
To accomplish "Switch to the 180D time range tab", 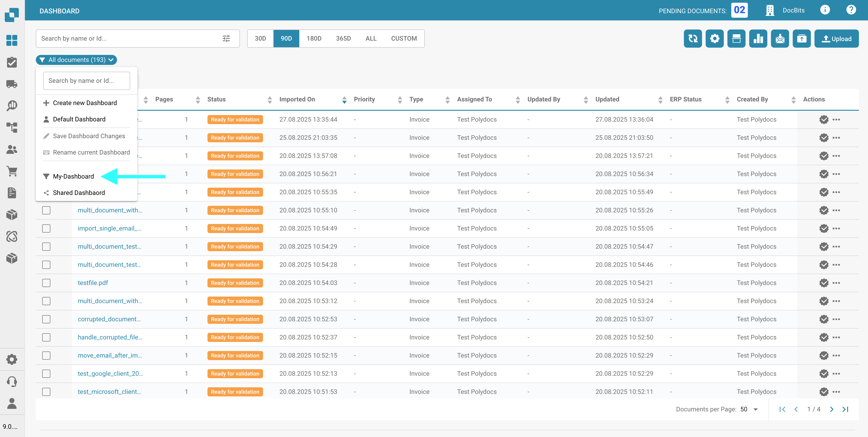I will coord(313,38).
